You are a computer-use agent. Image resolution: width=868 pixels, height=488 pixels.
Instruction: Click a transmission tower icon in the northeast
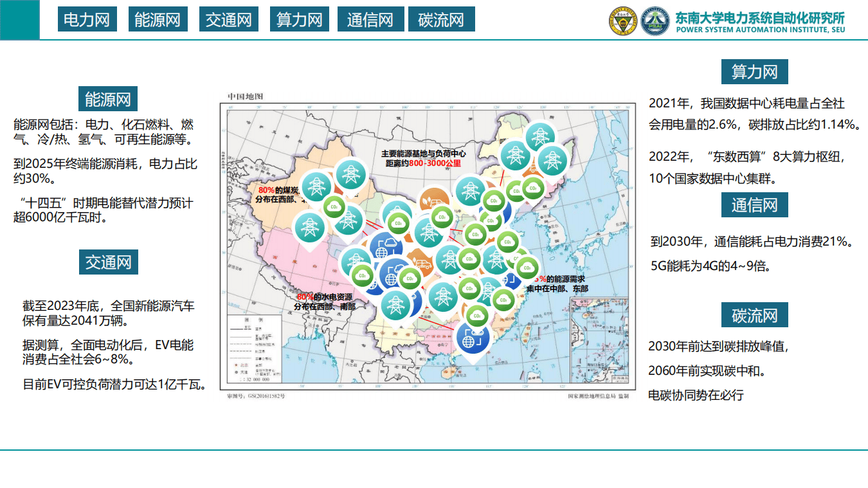tap(540, 137)
